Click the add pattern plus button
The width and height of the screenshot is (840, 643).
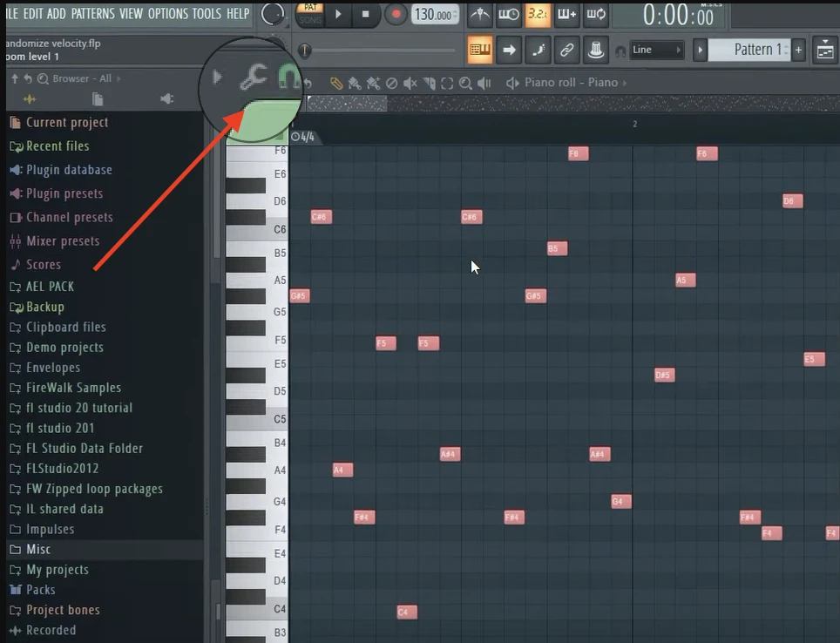coord(798,50)
